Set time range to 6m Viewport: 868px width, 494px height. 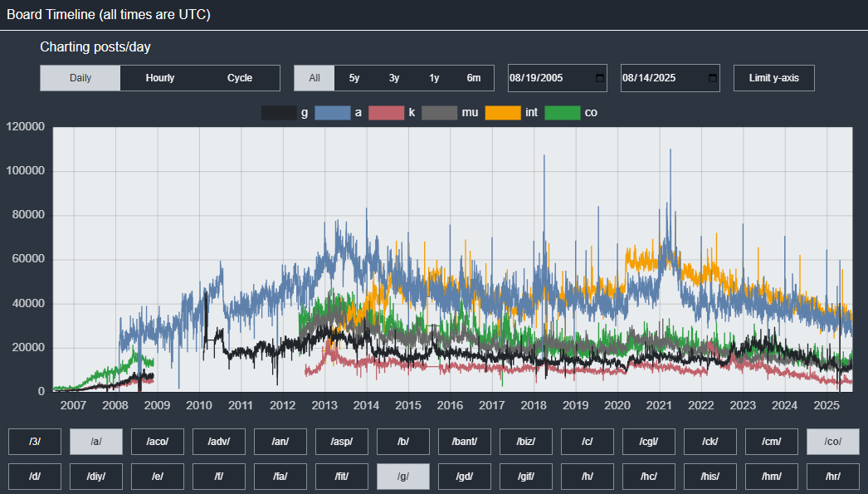[474, 78]
